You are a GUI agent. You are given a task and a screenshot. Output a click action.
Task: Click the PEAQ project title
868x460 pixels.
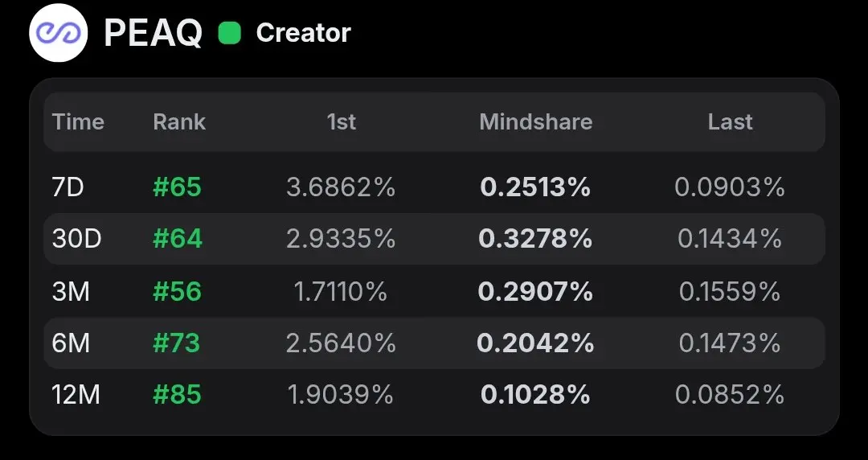[153, 33]
